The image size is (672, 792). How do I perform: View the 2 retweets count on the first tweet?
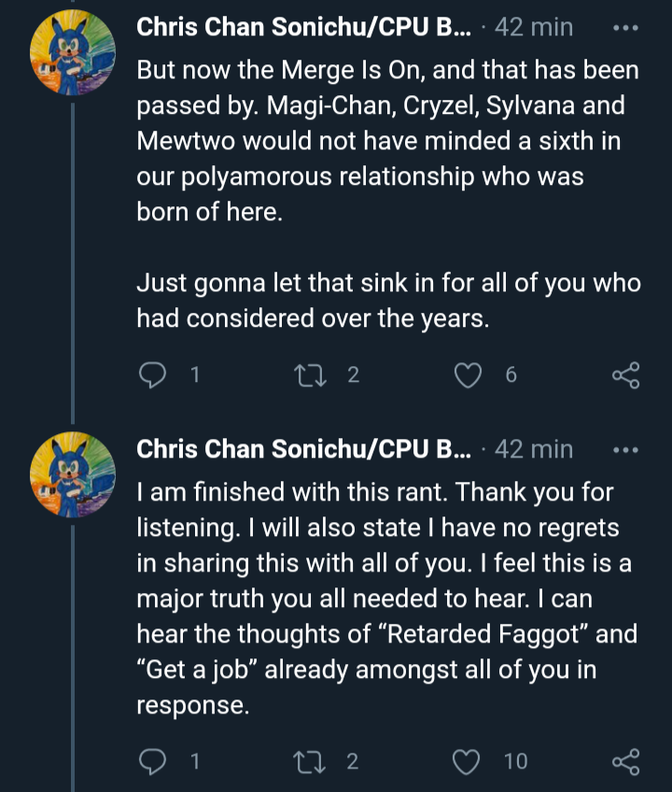(354, 375)
